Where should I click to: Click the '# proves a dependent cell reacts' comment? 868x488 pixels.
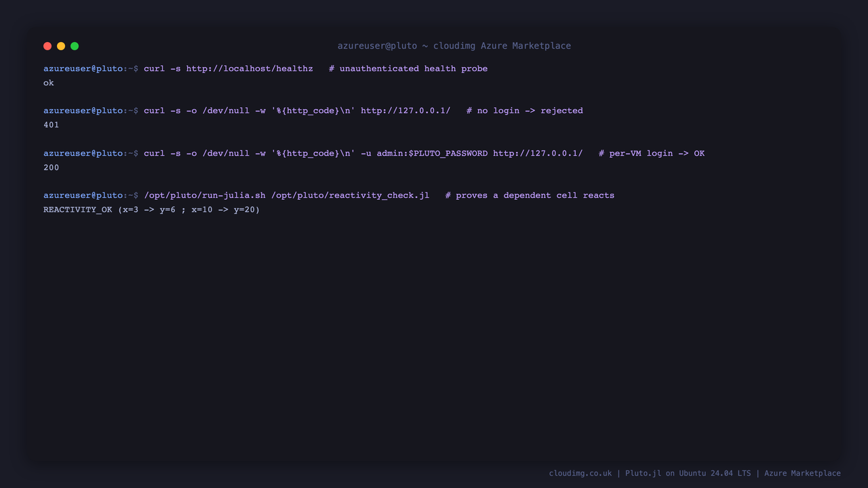[530, 195]
